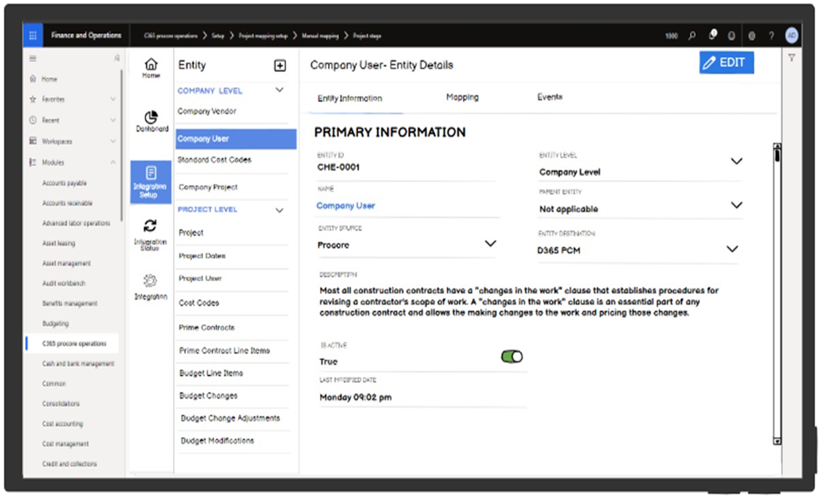Open the Entity Source dropdown

pos(491,243)
